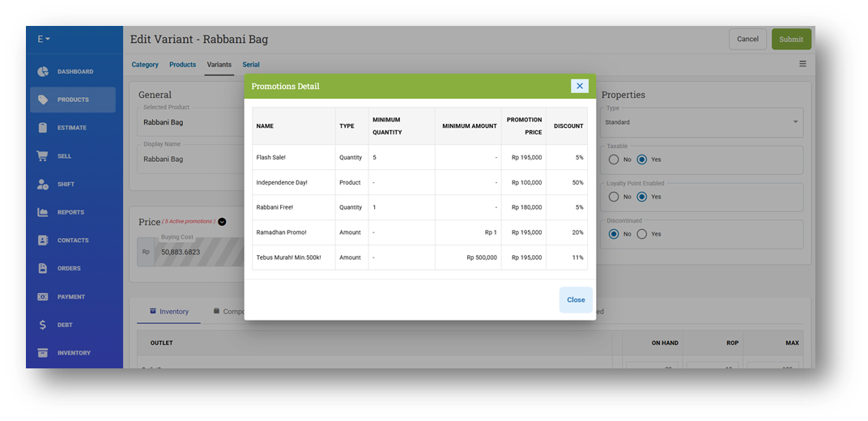Open the Dashboard pie chart icon
868x421 pixels.
(x=43, y=71)
